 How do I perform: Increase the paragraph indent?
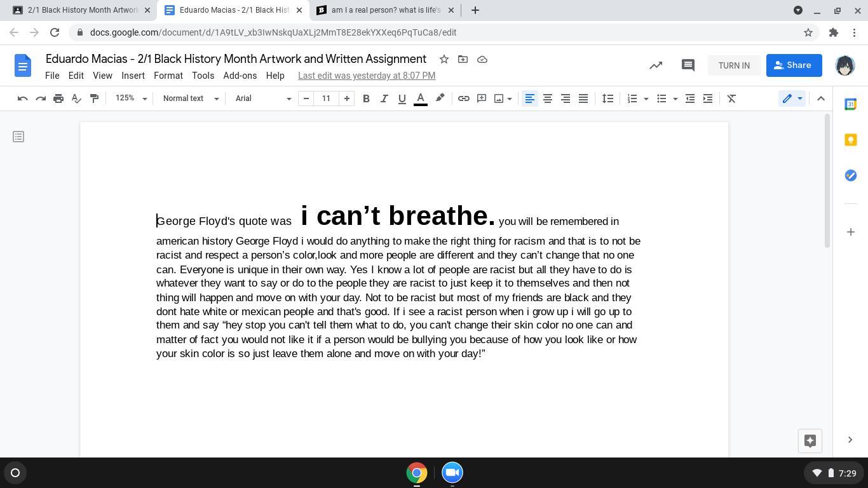707,98
